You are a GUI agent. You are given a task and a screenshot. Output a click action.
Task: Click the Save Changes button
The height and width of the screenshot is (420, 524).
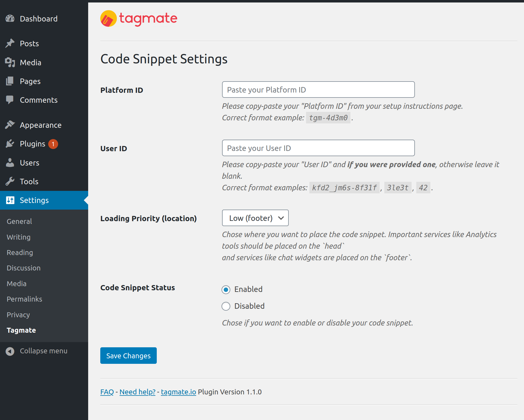click(128, 356)
